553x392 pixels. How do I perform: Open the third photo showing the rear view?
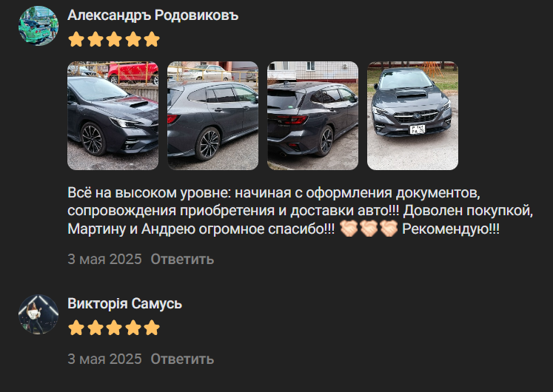pyautogui.click(x=313, y=116)
